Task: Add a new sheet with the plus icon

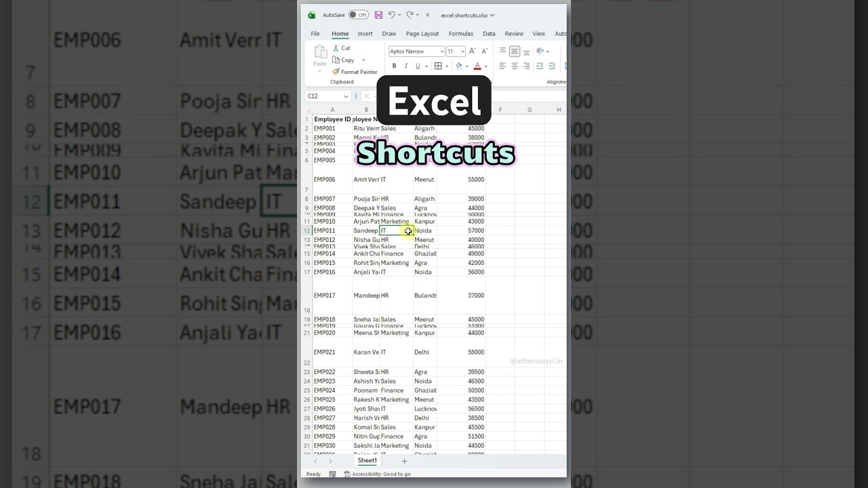Action: point(404,462)
